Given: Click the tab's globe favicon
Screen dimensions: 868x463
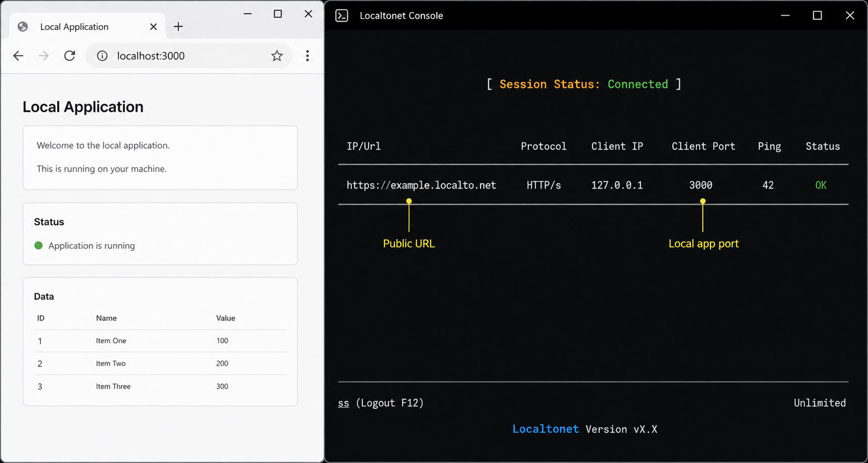Looking at the screenshot, I should (23, 27).
